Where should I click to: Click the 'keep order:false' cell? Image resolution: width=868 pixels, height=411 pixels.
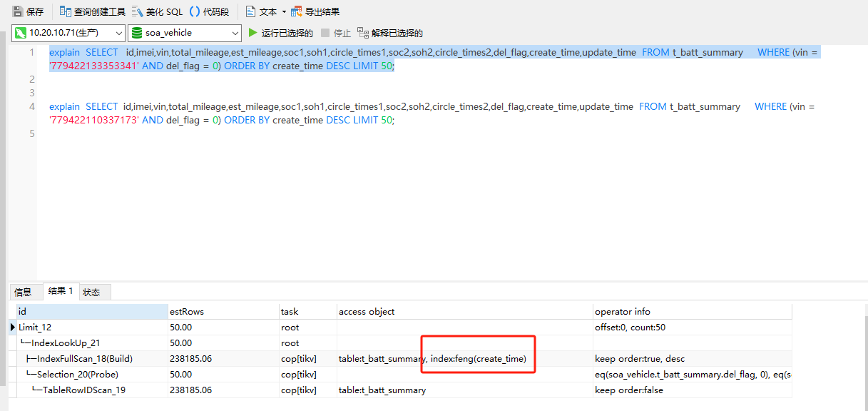click(693, 390)
